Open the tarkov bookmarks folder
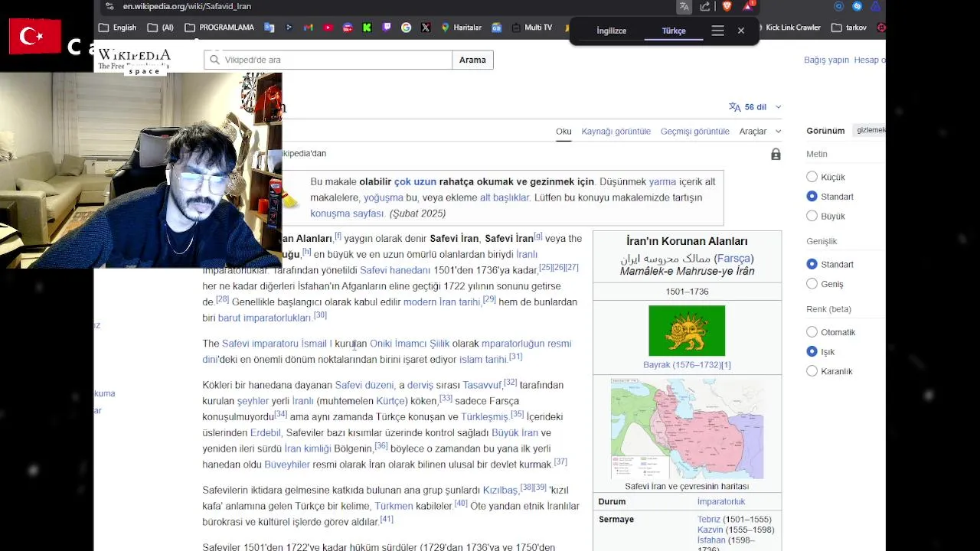Screen dimensions: 980x551 point(849,28)
